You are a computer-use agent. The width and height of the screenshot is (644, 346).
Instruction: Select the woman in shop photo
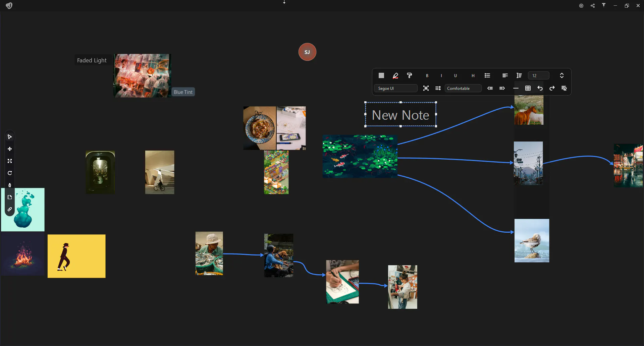coord(402,287)
